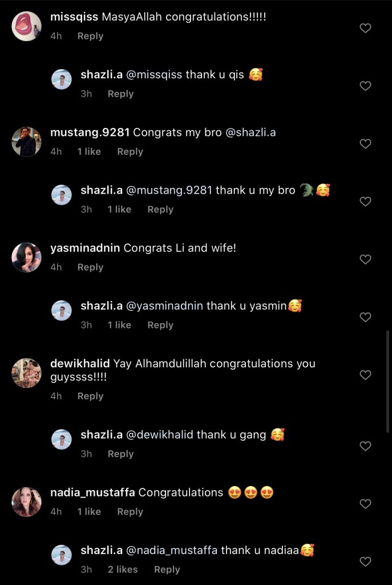Open mustang.9281's profile avatar
The height and width of the screenshot is (585, 392).
[26, 142]
